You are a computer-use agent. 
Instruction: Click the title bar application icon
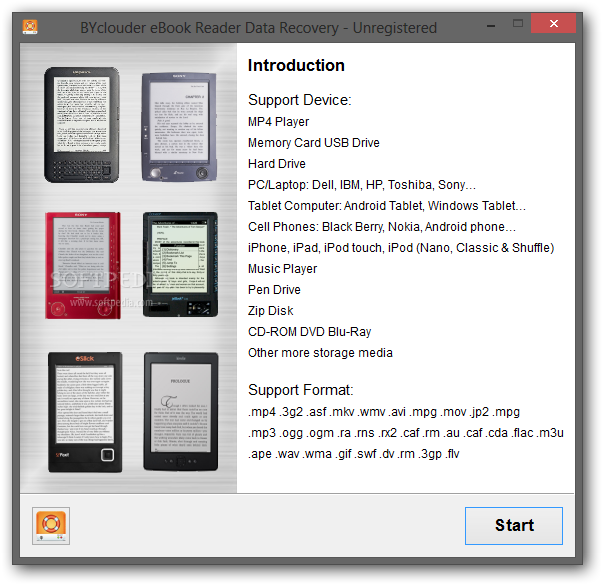(30, 27)
